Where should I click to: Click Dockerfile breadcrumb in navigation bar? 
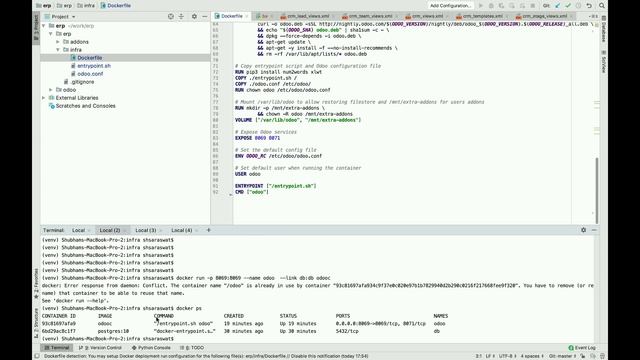pyautogui.click(x=116, y=6)
